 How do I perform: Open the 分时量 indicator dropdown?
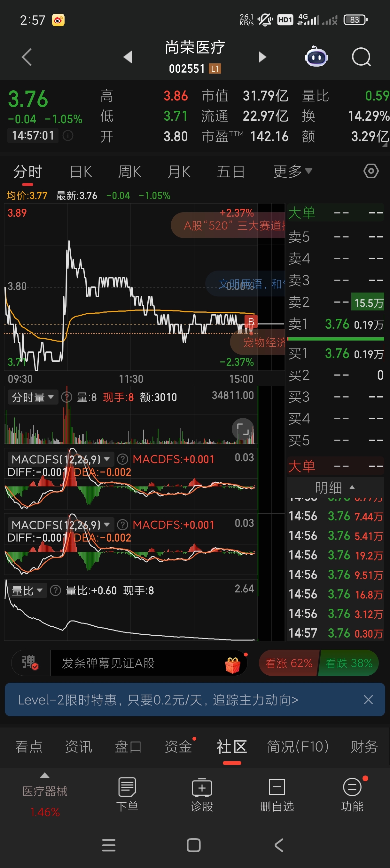coord(33,397)
